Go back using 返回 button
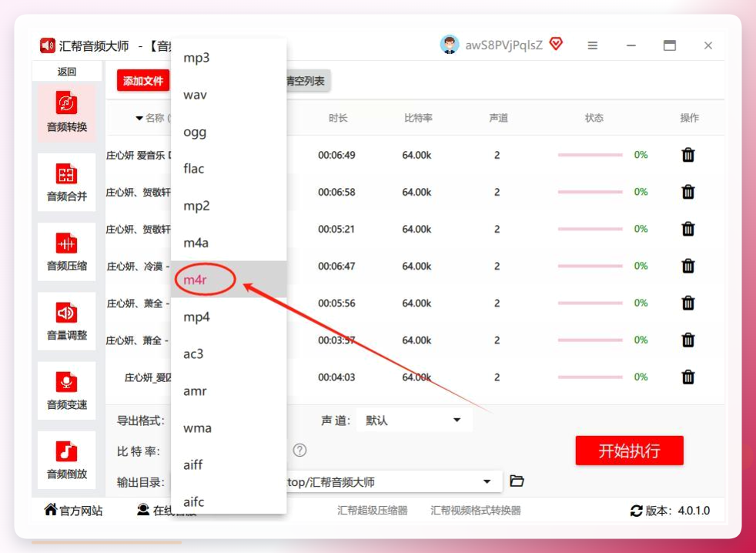This screenshot has width=756, height=553. point(66,72)
